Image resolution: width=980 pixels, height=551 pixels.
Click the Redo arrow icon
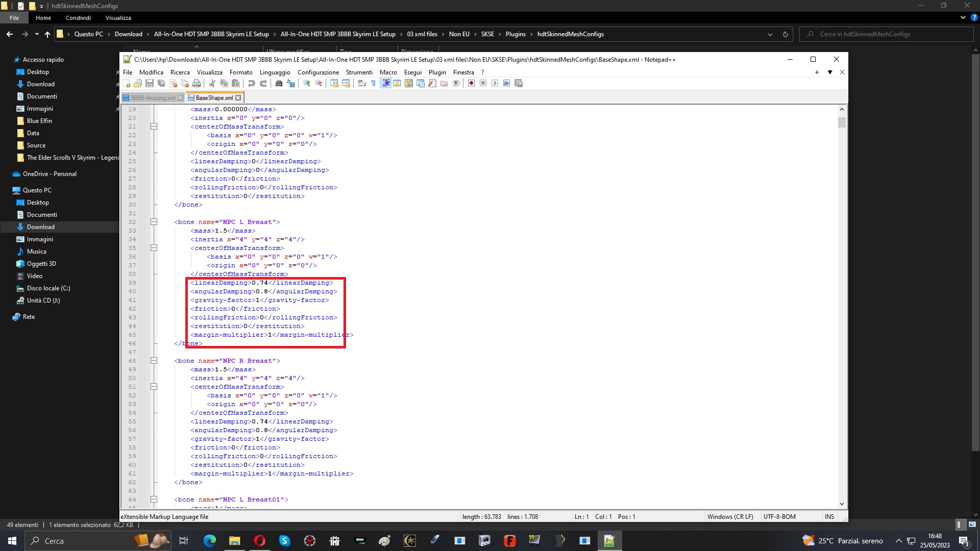coord(263,83)
